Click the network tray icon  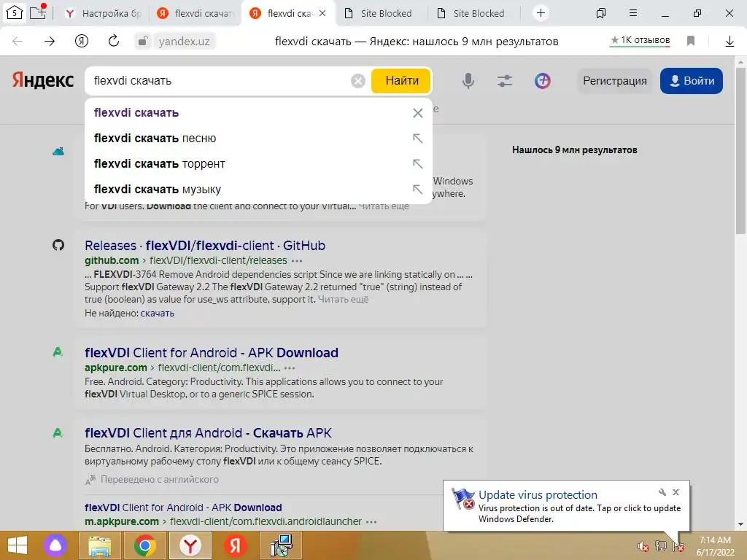[x=661, y=546]
